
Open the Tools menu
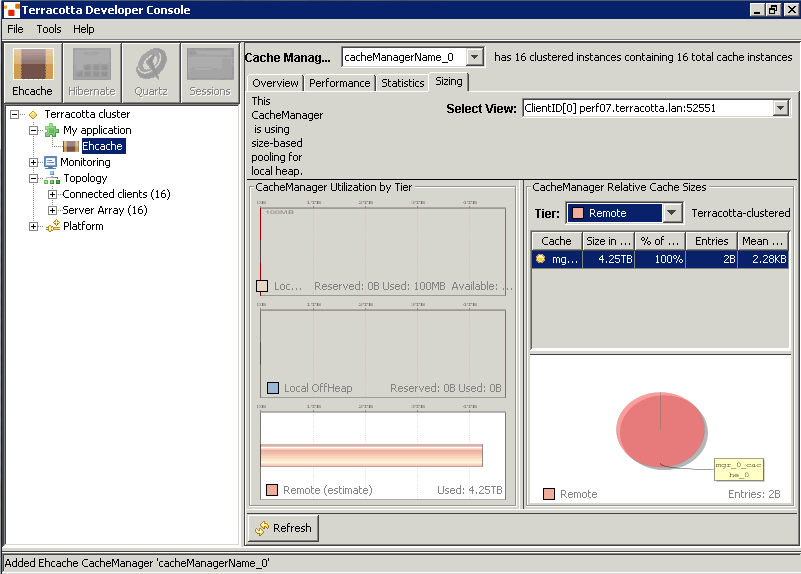coord(49,29)
